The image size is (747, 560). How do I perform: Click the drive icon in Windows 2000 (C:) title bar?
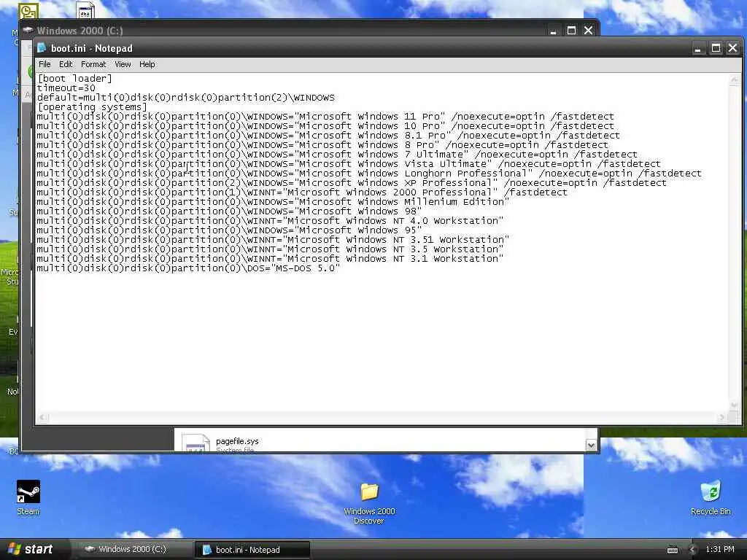(28, 30)
